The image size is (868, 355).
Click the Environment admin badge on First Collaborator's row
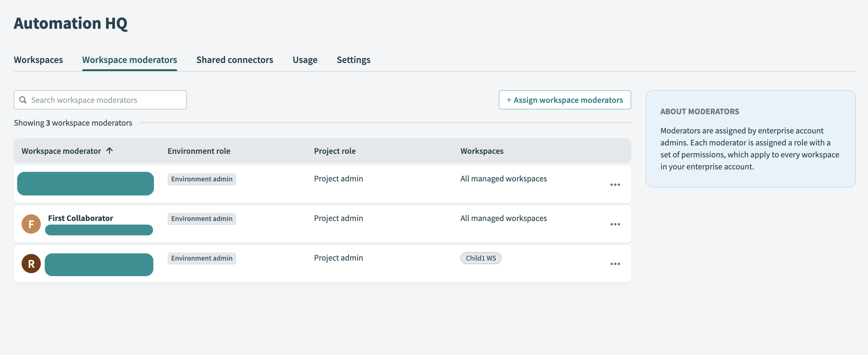(201, 218)
